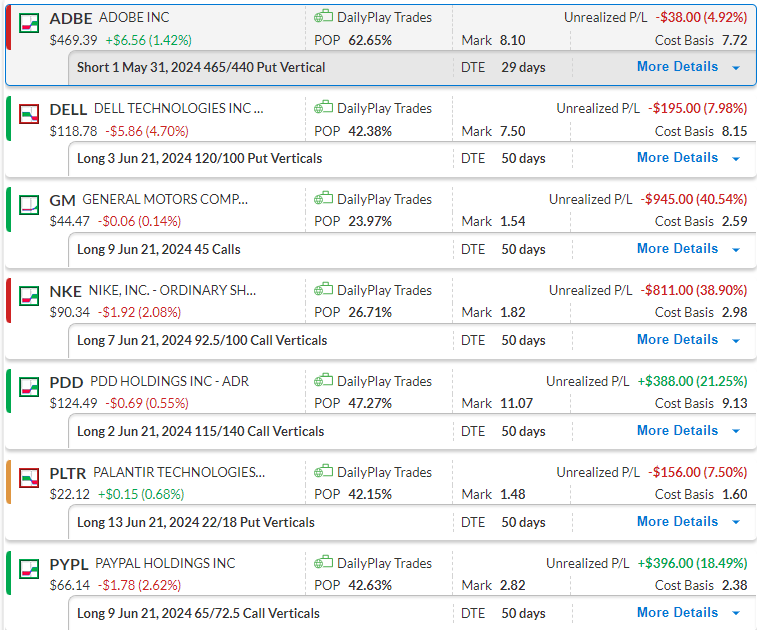Select the PLTR ticker symbol

point(68,474)
